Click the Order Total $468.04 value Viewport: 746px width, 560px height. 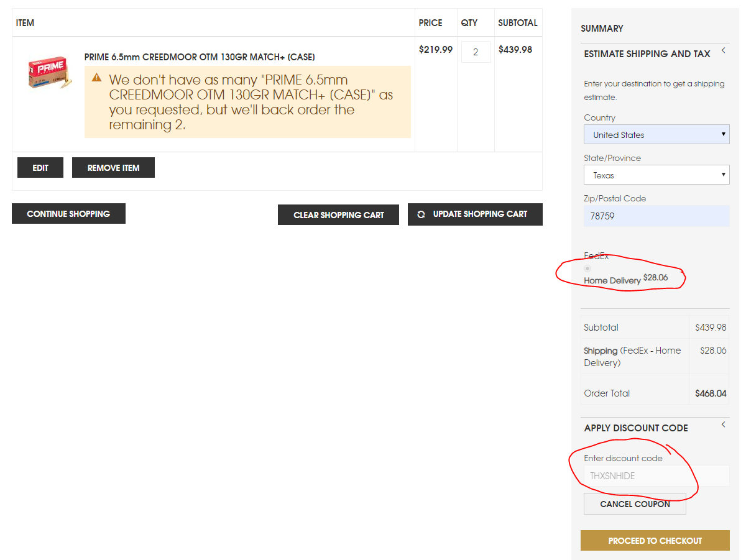point(711,393)
